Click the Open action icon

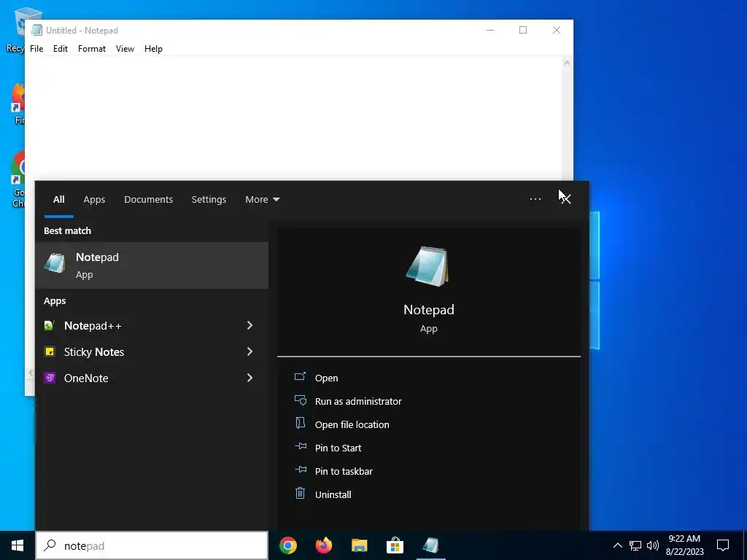pyautogui.click(x=300, y=377)
